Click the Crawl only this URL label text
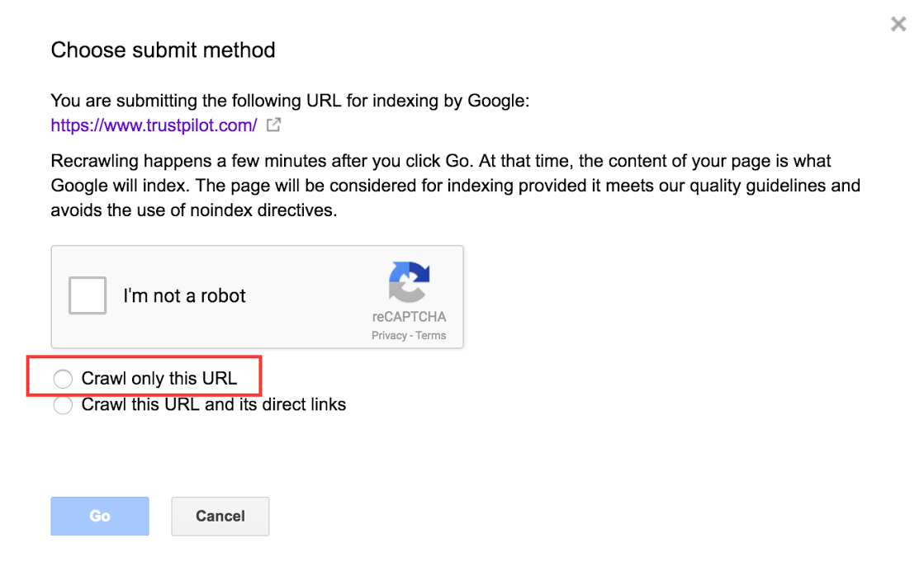The width and height of the screenshot is (924, 576). point(159,378)
